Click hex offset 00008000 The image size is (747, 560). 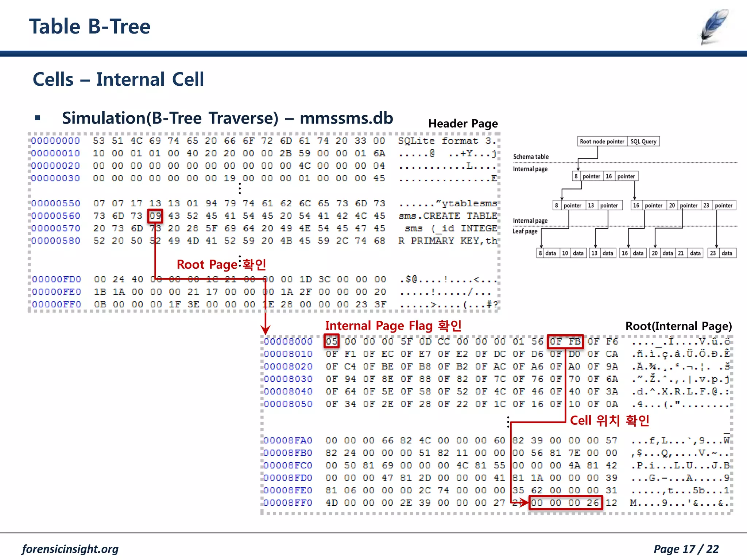point(288,342)
